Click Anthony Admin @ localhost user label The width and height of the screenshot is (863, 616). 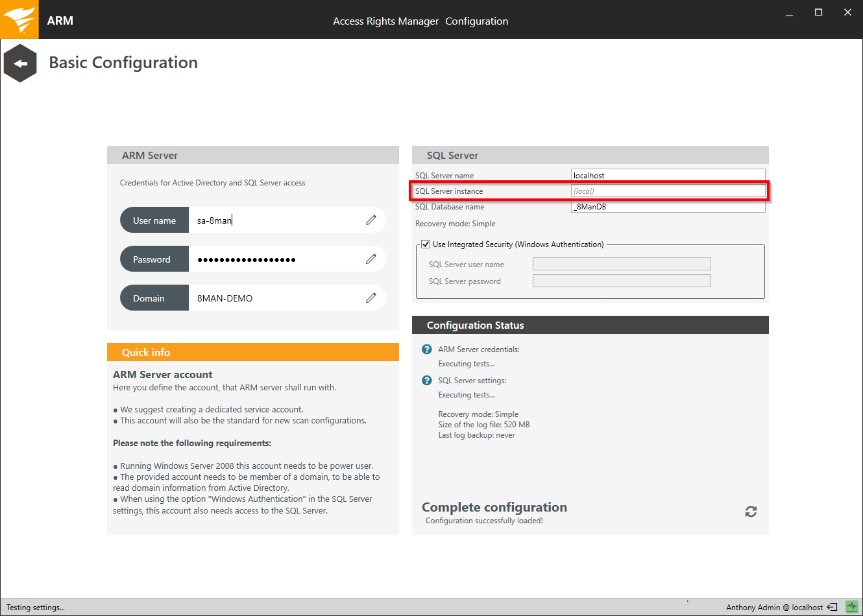(774, 608)
